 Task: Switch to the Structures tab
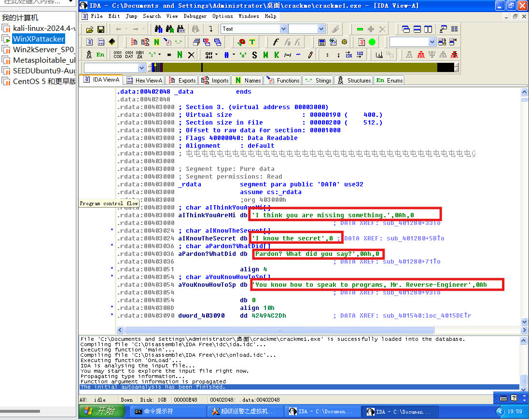coord(354,80)
